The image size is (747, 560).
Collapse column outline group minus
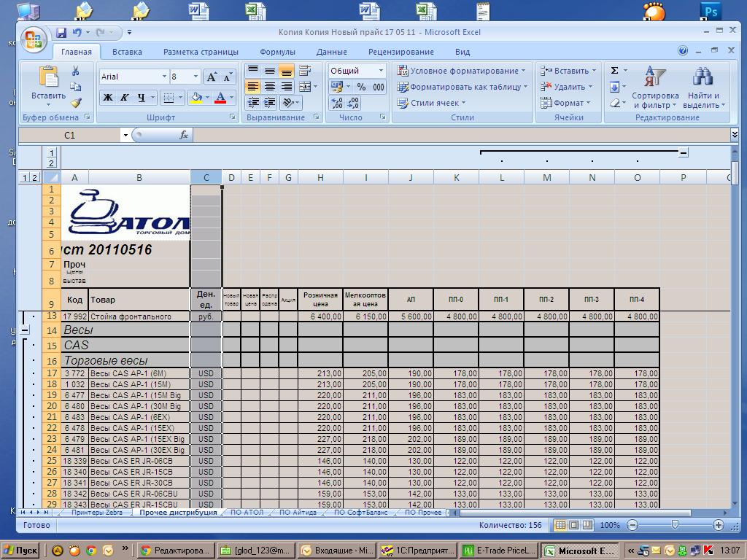click(x=683, y=152)
